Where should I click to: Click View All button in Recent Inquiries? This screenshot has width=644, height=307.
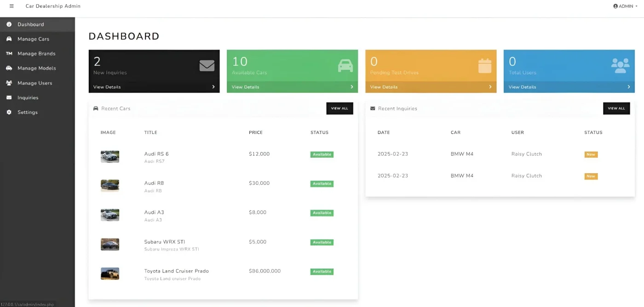[616, 108]
